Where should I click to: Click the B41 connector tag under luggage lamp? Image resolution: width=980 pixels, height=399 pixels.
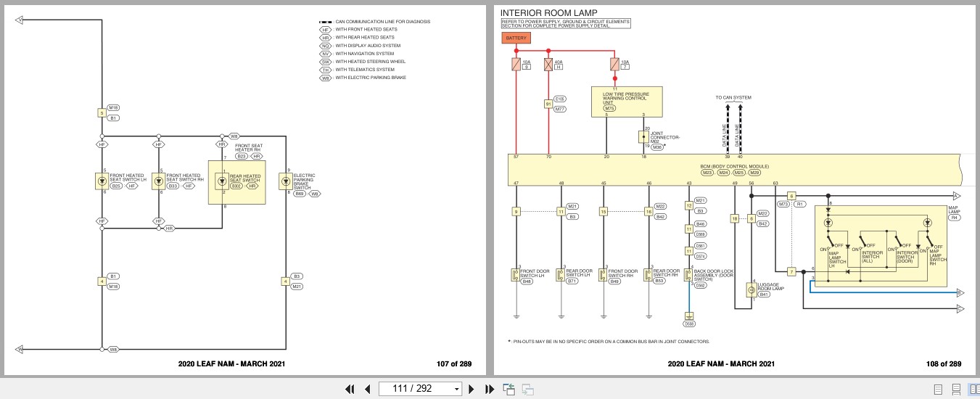click(x=764, y=295)
